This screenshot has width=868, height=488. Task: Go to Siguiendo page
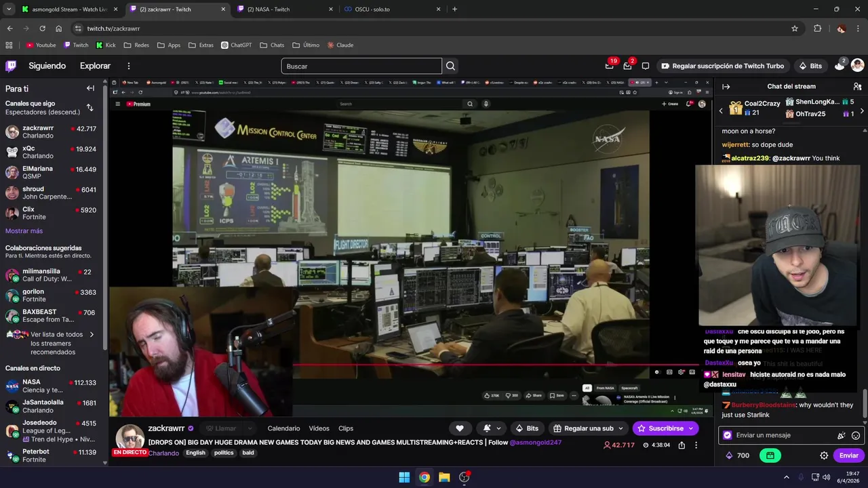(47, 66)
